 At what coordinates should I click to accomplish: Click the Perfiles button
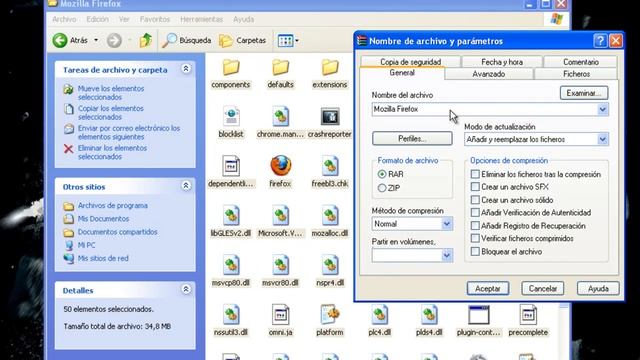[412, 139]
